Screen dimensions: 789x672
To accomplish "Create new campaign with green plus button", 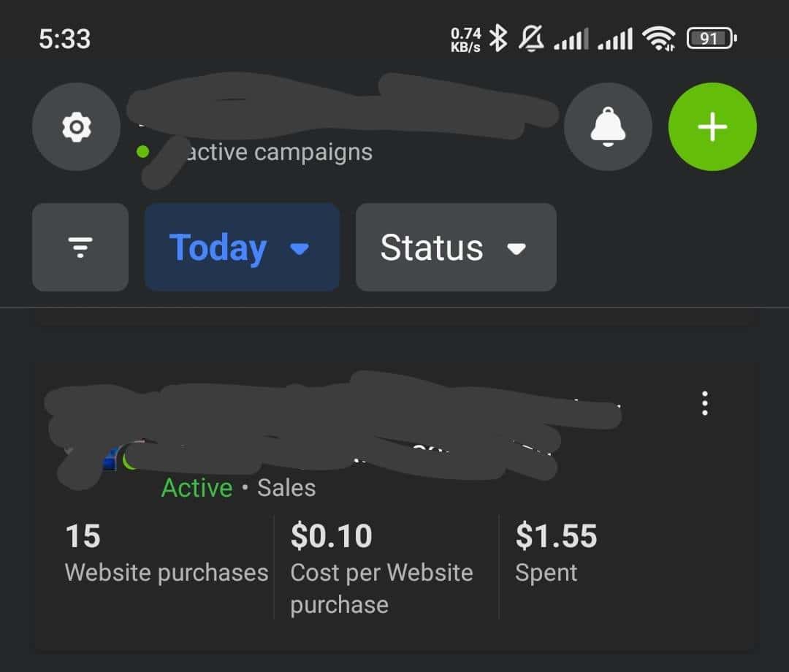I will click(x=712, y=127).
